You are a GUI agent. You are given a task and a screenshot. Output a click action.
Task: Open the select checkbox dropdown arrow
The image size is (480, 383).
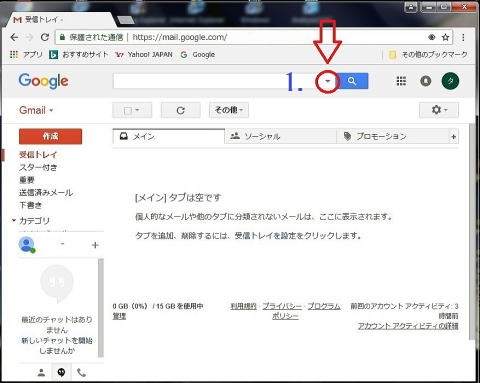[x=138, y=110]
